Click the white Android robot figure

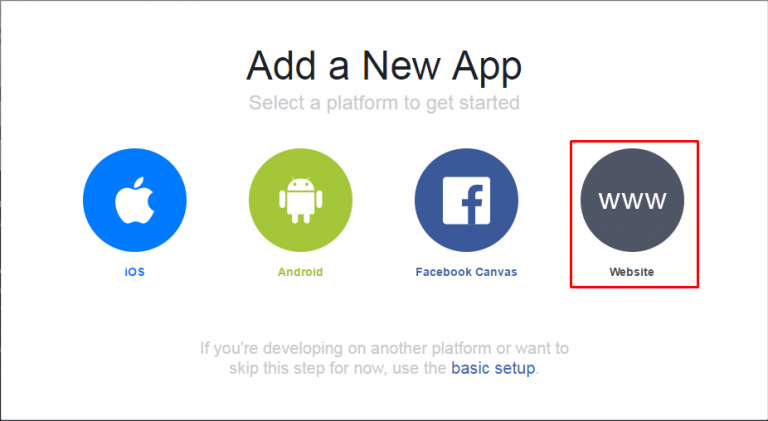(x=301, y=201)
